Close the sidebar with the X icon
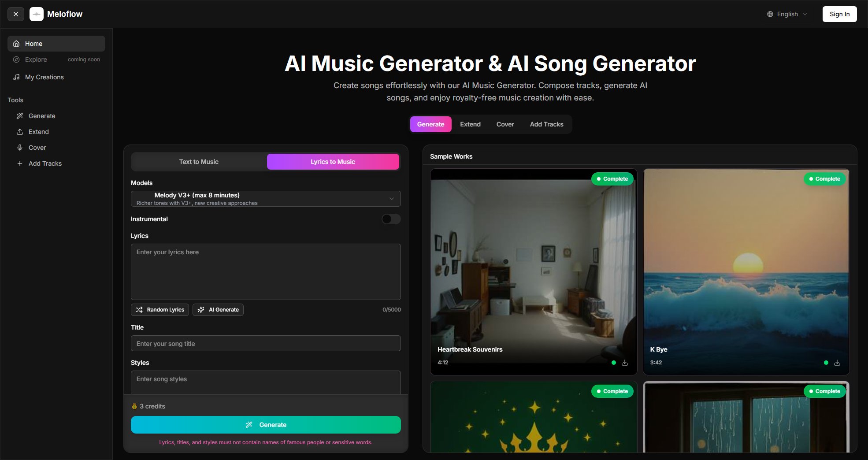 pyautogui.click(x=16, y=14)
